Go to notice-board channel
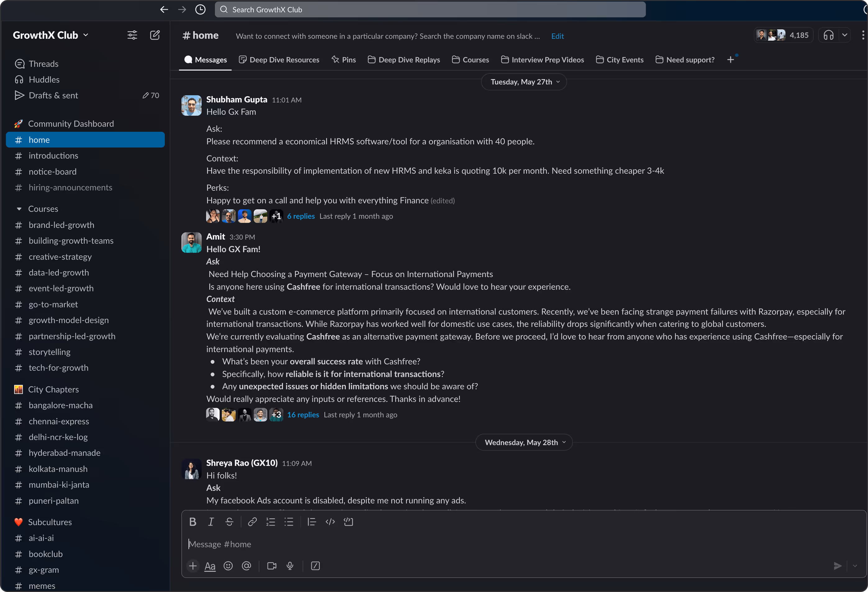868x592 pixels. (x=85, y=172)
